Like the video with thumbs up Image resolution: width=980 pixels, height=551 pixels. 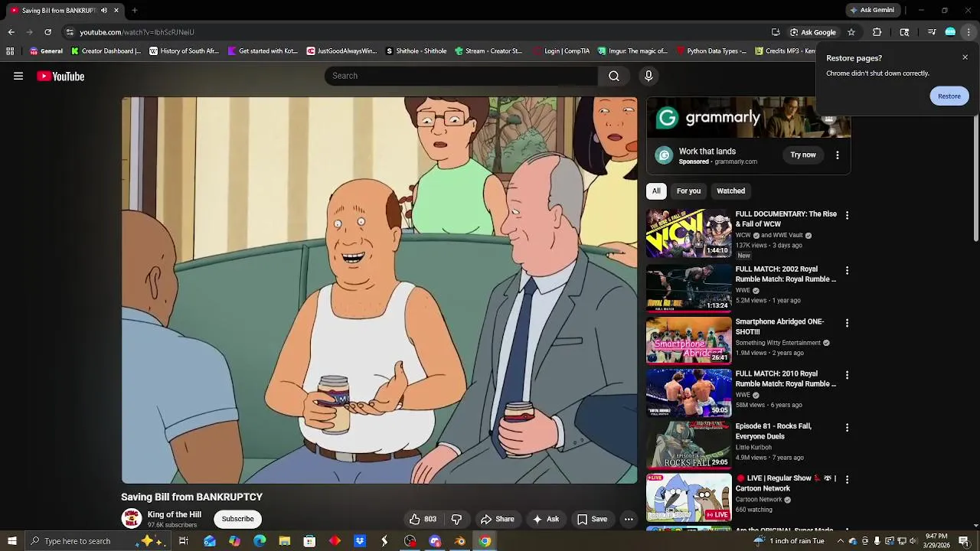pyautogui.click(x=423, y=519)
